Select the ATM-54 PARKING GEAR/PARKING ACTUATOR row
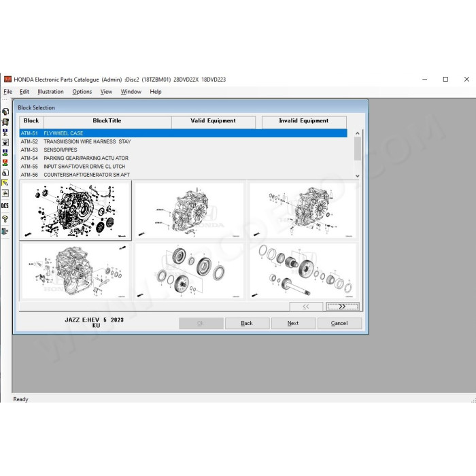Screen dimensions: 476x476 [183, 158]
